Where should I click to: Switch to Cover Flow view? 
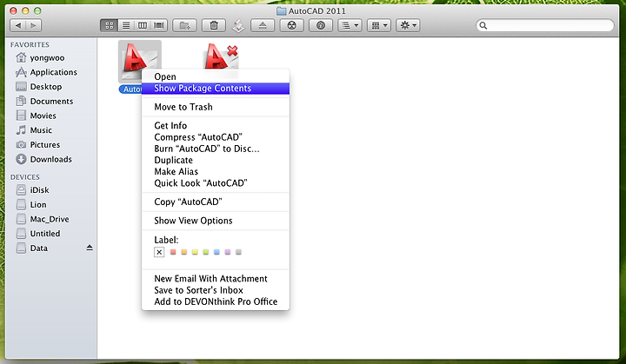coord(159,25)
